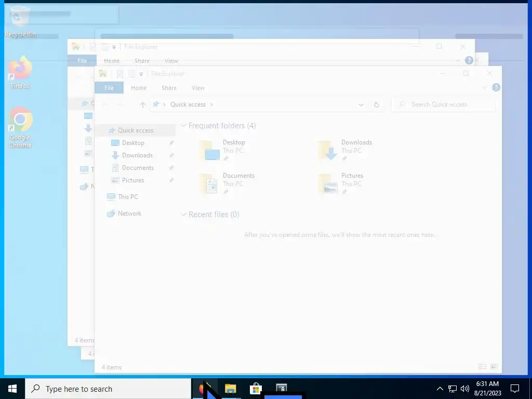
Task: Open the network status tray icon
Action: (x=453, y=389)
